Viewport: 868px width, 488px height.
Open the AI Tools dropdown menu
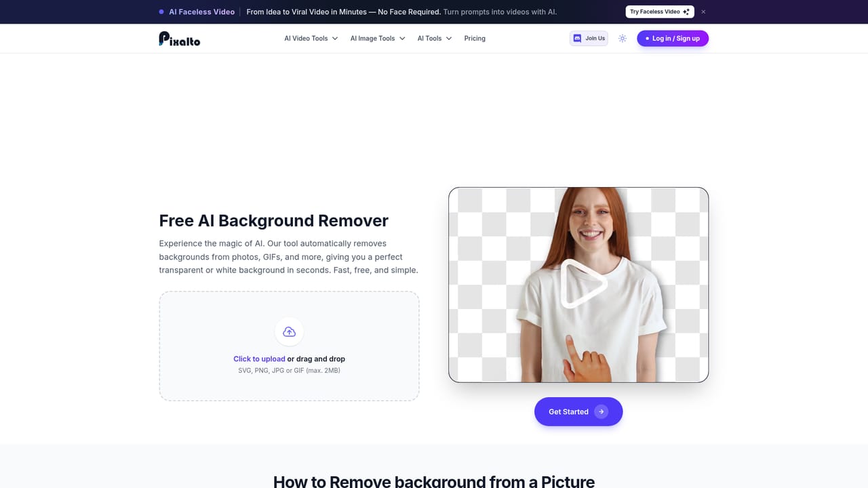pyautogui.click(x=435, y=39)
